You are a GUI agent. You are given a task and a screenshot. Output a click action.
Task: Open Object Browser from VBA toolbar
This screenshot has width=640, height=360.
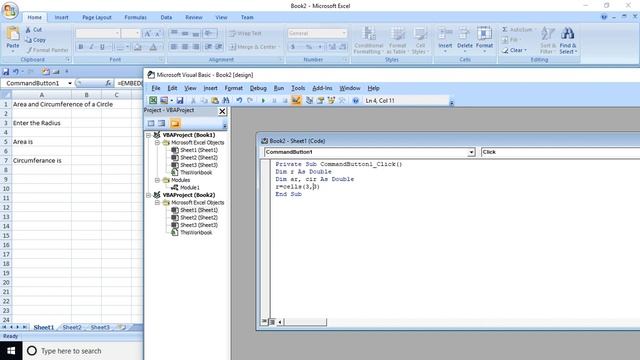(331, 100)
